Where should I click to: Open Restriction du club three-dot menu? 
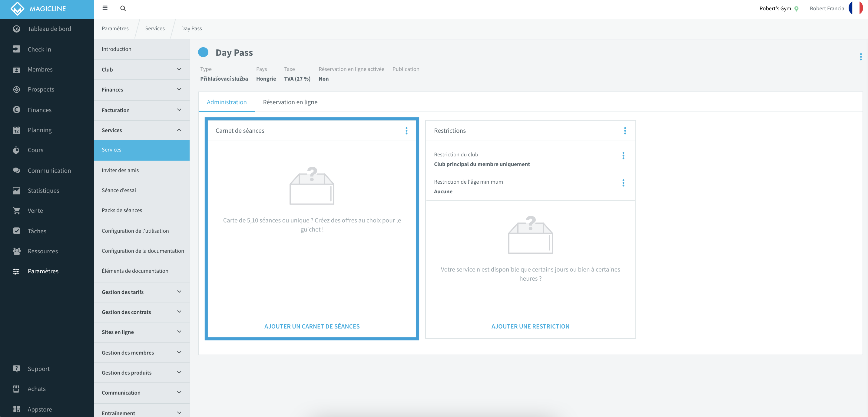pyautogui.click(x=623, y=156)
